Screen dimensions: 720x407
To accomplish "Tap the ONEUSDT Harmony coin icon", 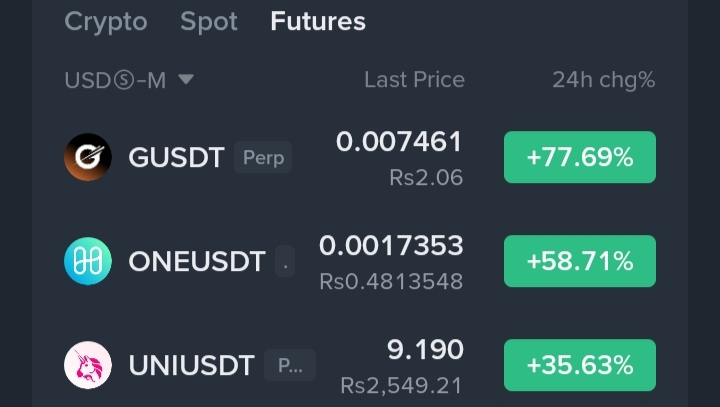I will coord(88,261).
